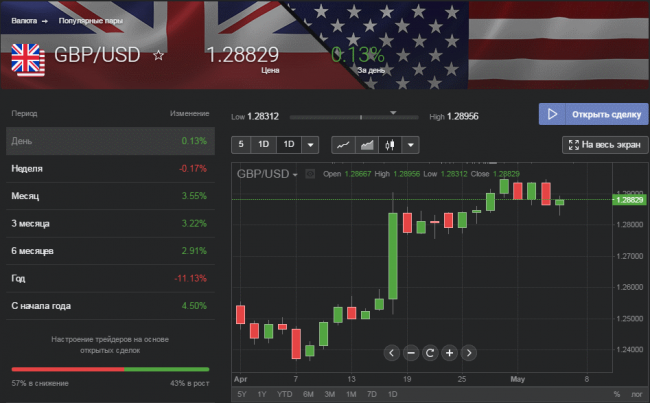The image size is (650, 403).
Task: Toggle logarithmic scale on the chart
Action: click(638, 394)
